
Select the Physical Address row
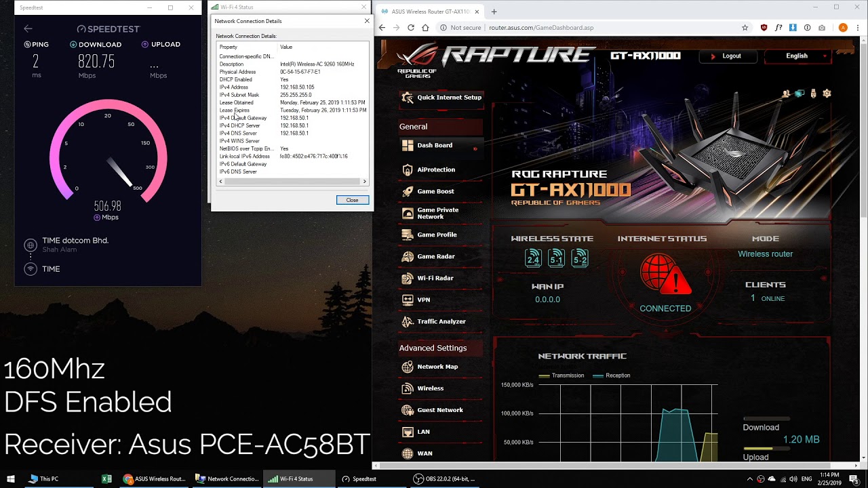click(293, 72)
